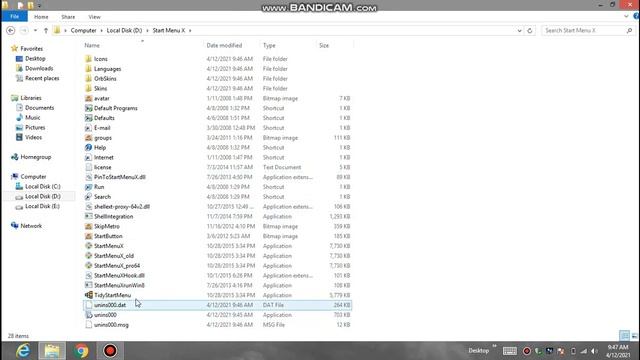Open the OrbSkins folder
Screen dimensions: 640x360
[x=105, y=78]
